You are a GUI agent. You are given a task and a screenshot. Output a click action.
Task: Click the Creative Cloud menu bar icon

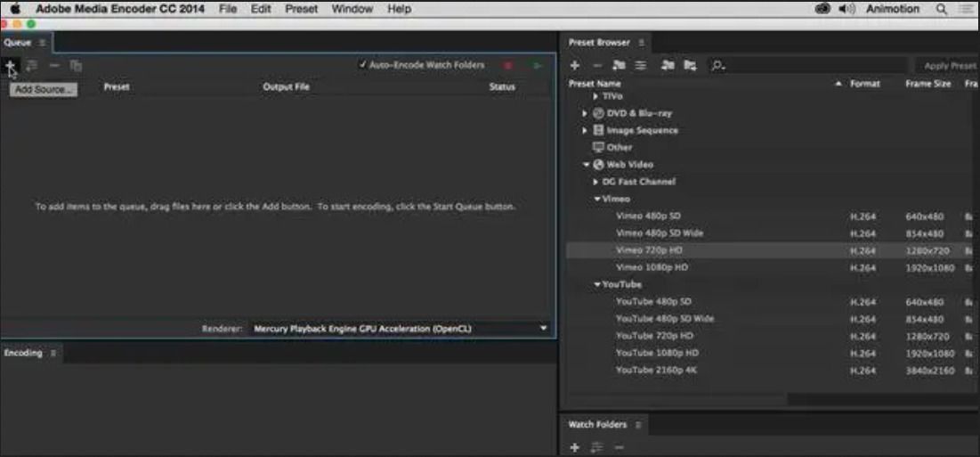tap(823, 9)
